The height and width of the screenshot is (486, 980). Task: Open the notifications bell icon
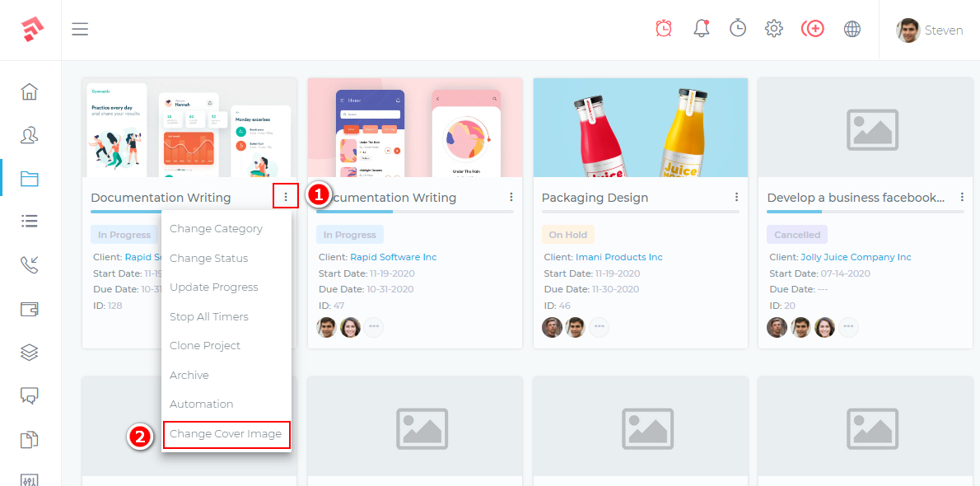tap(701, 29)
